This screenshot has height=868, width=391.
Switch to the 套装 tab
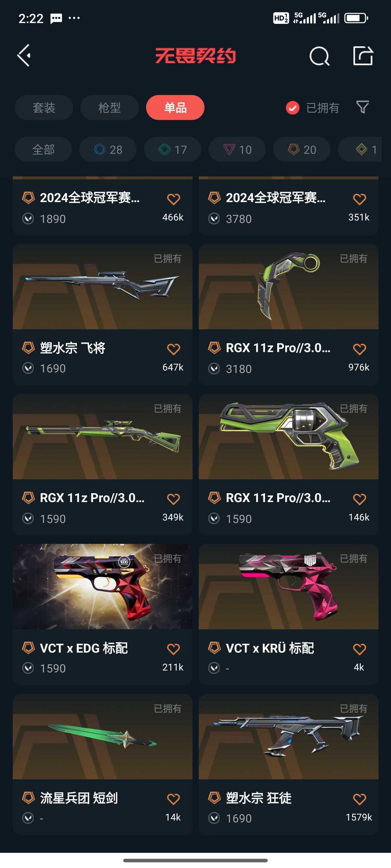click(x=44, y=107)
